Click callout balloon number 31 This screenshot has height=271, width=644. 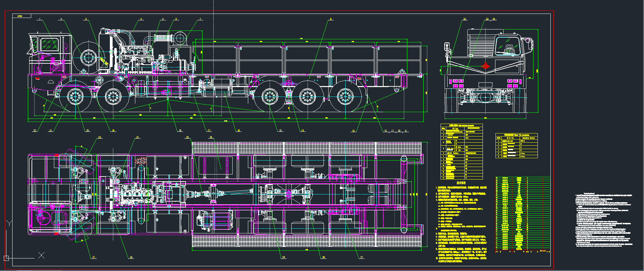pyautogui.click(x=94, y=257)
